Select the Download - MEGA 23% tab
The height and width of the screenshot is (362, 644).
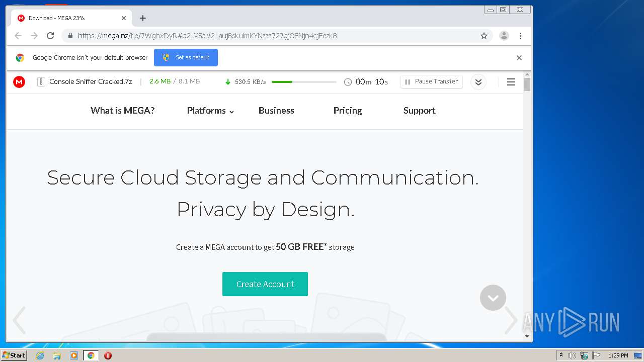point(72,18)
